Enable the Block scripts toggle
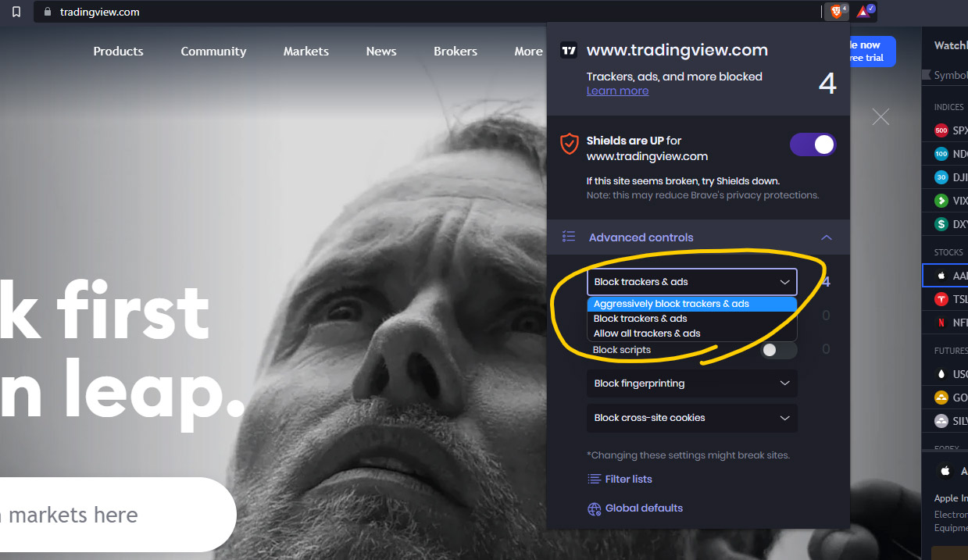968x560 pixels. pos(779,350)
